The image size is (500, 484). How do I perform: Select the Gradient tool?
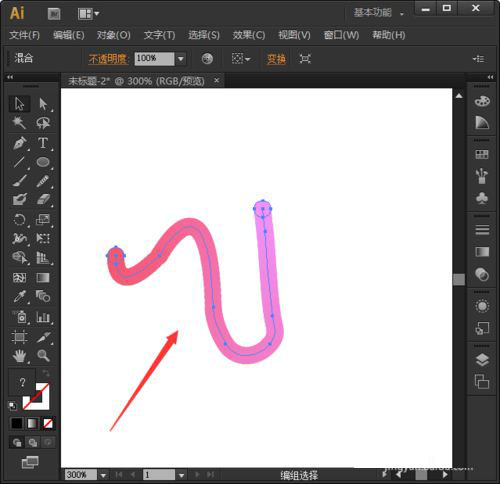pyautogui.click(x=43, y=277)
